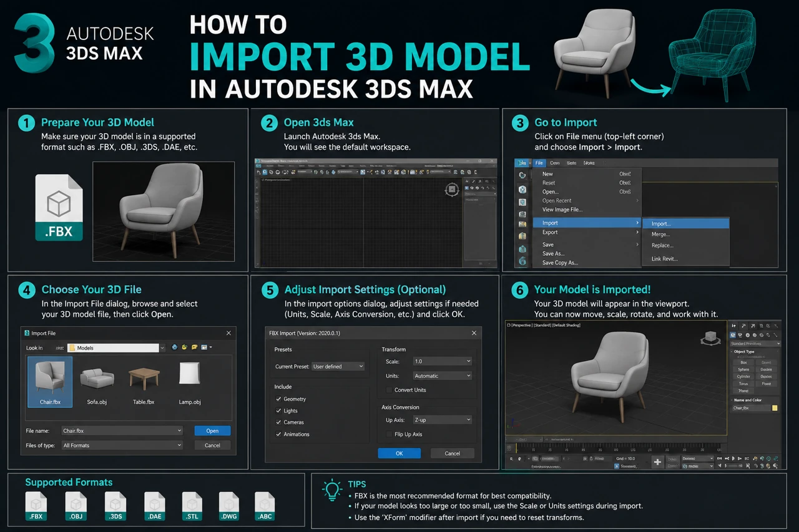Open the Up Axis Z-up dropdown
This screenshot has height=532, width=799.
coord(442,420)
